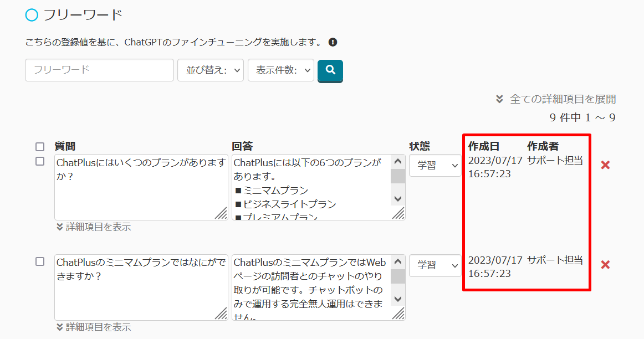
Task: Click the exclamation info icon
Action: coord(333,42)
